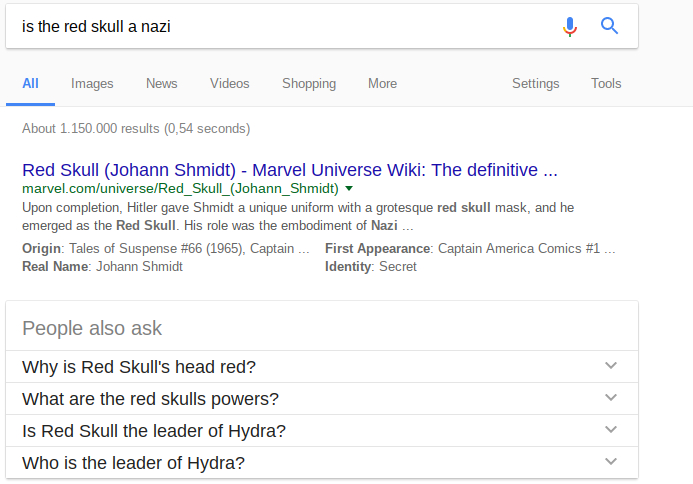Open the search Tools menu

(x=606, y=84)
